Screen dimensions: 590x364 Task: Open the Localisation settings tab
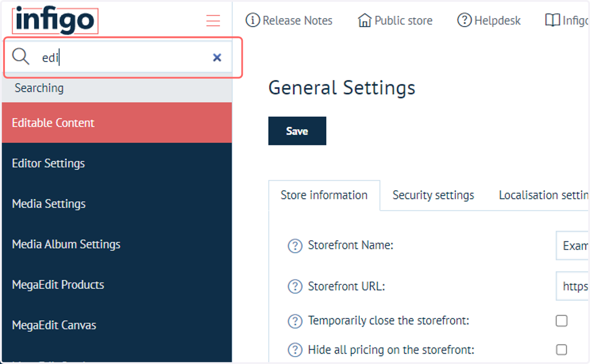point(543,196)
